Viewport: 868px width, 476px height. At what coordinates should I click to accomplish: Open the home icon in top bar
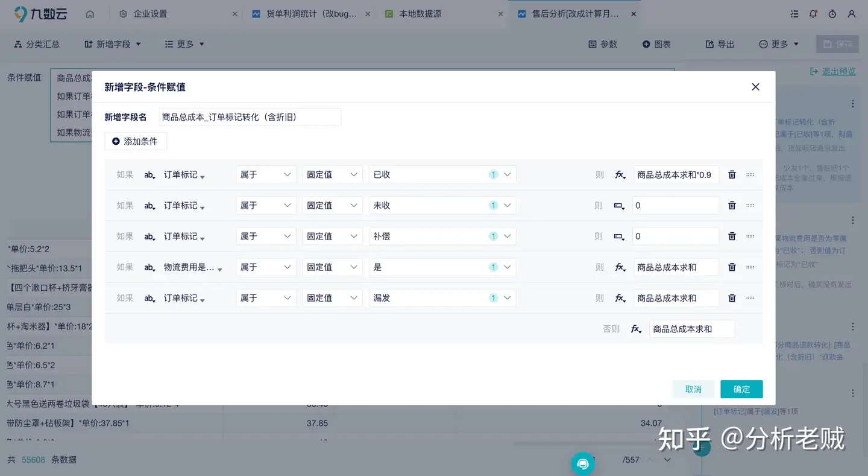pos(90,13)
